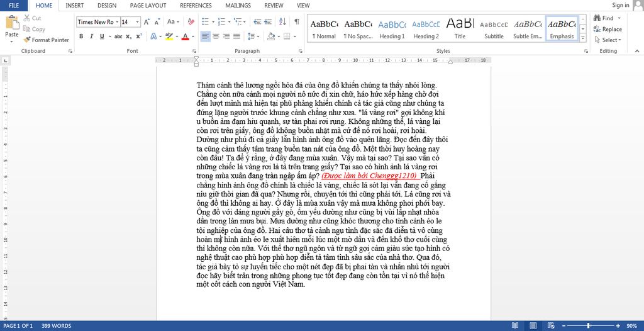Click the Find button
644x331 pixels.
coord(604,18)
